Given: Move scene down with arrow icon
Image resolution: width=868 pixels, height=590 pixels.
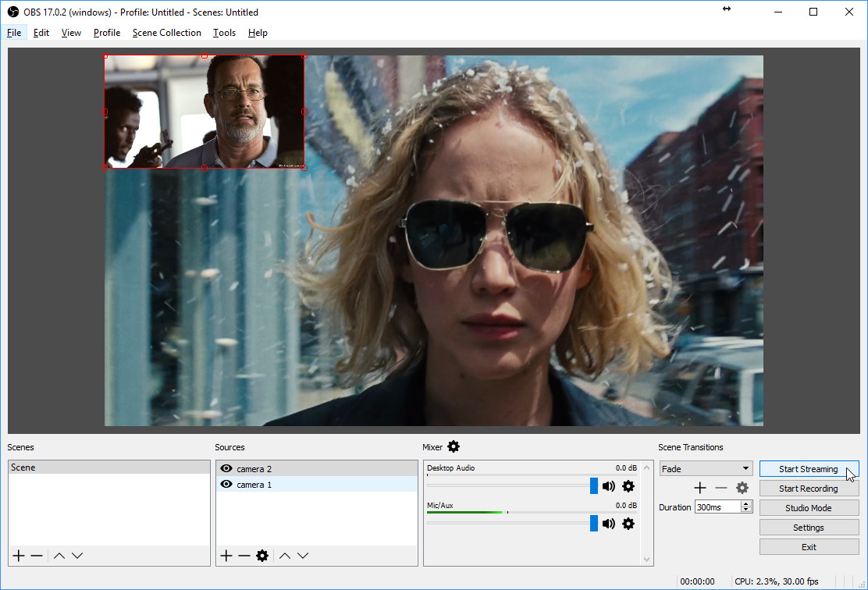Looking at the screenshot, I should point(77,556).
